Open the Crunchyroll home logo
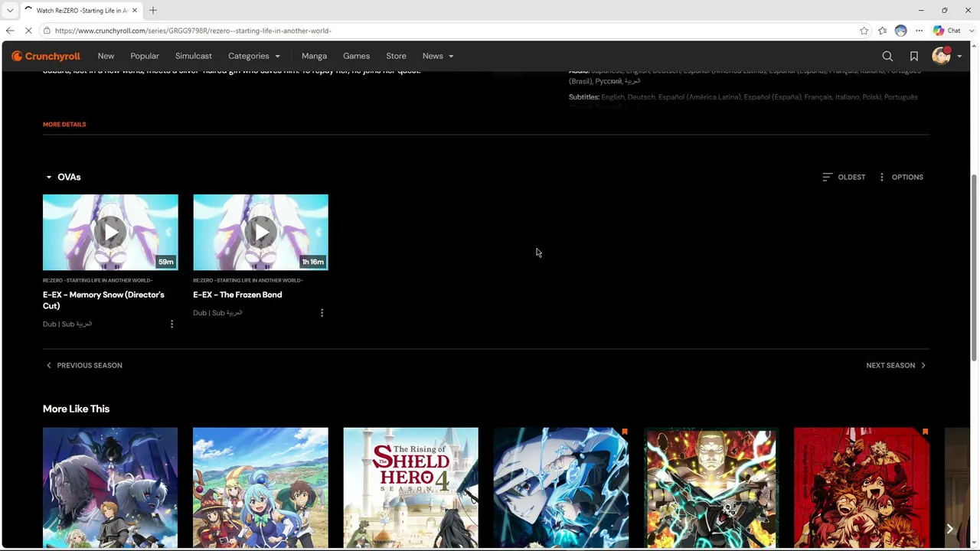 coord(46,56)
